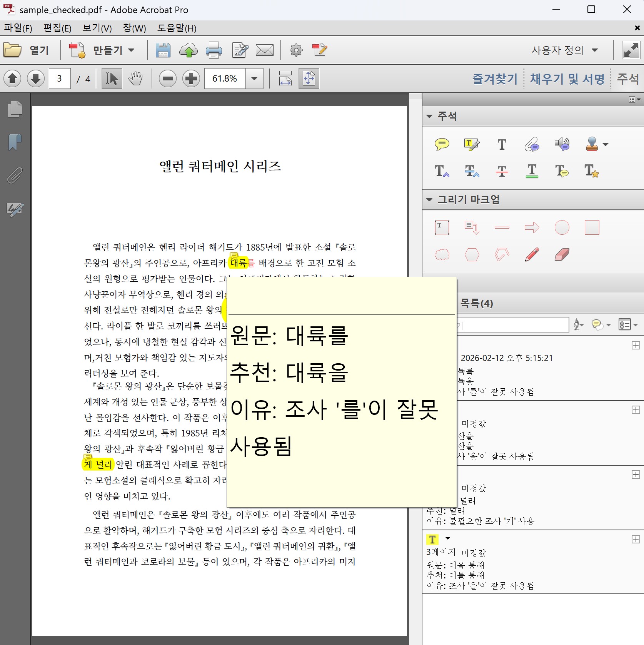Select the text box drawing tool

point(442,227)
